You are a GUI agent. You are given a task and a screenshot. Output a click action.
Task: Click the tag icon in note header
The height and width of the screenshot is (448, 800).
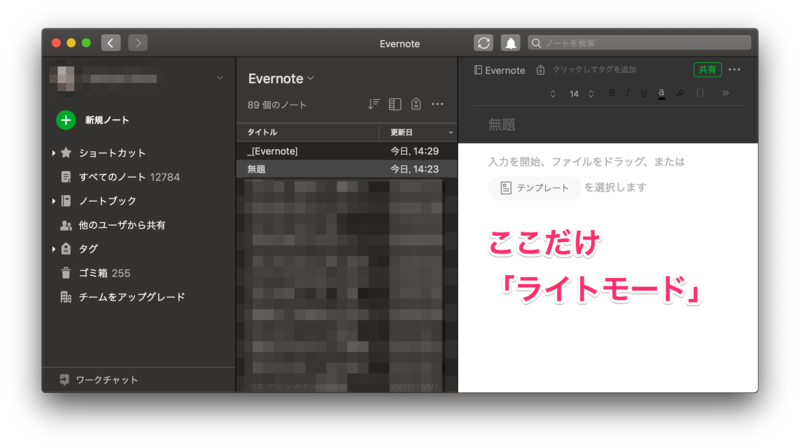(x=540, y=70)
